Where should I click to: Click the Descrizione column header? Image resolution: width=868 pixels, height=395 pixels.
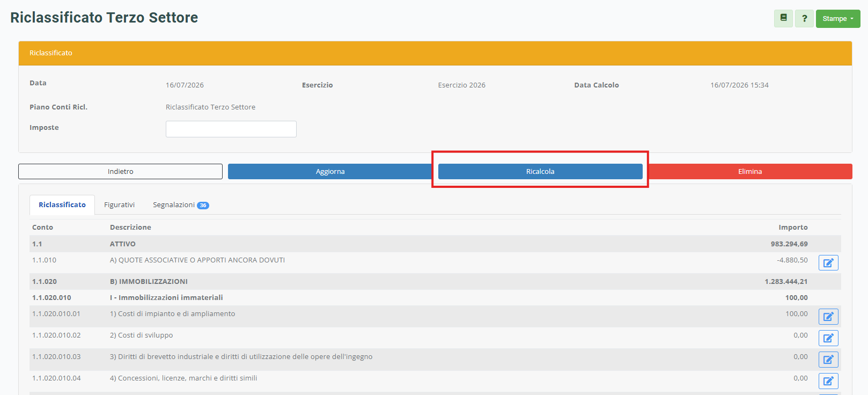[x=130, y=227]
